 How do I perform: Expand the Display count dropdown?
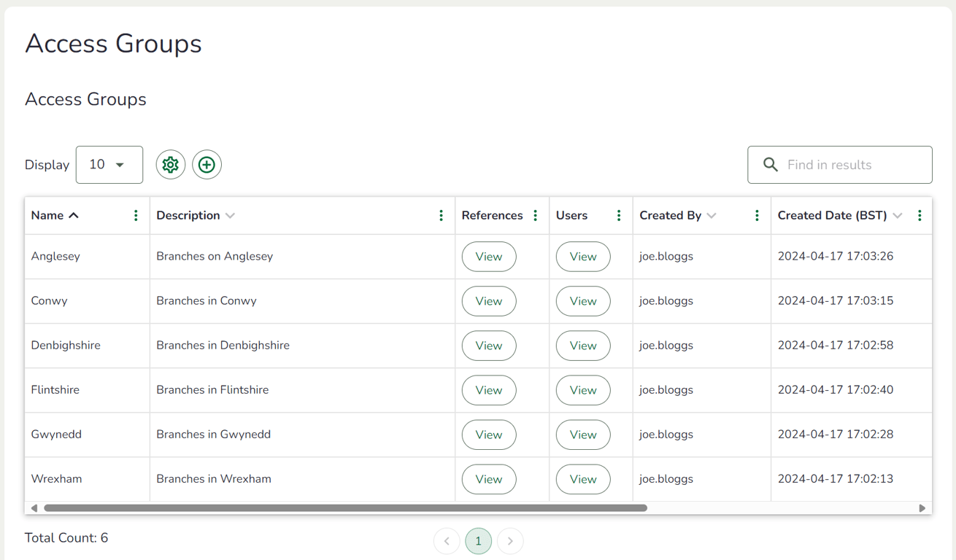tap(109, 165)
